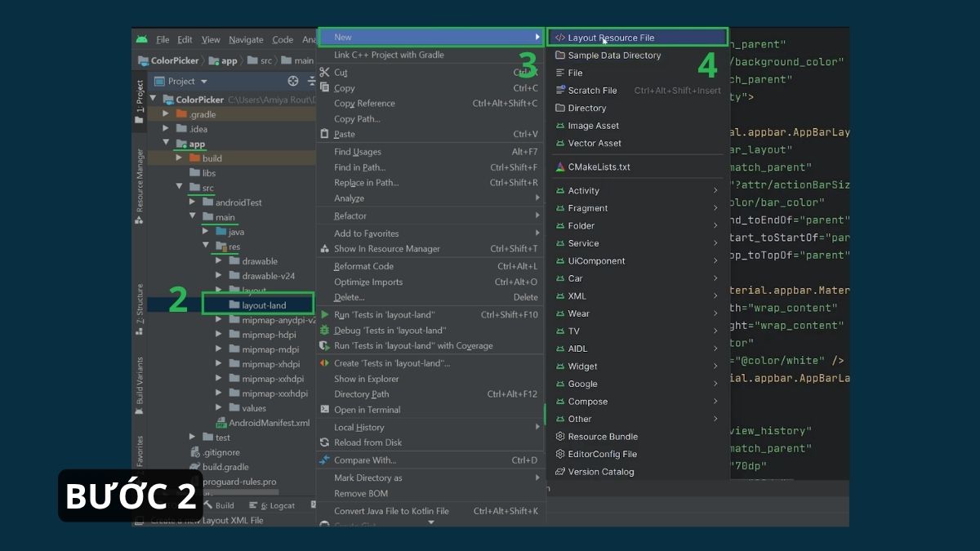The width and height of the screenshot is (980, 551).
Task: Click the locate/select opened file target icon
Action: [293, 81]
